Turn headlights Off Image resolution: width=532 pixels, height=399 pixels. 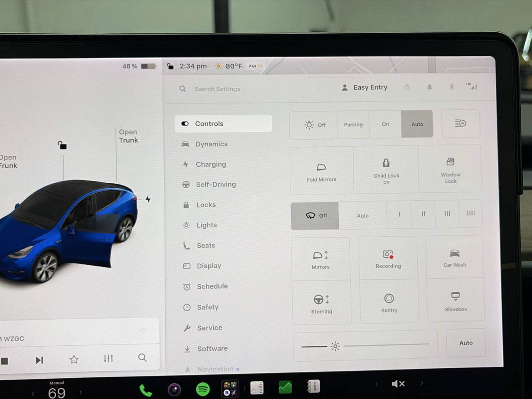[x=313, y=125]
